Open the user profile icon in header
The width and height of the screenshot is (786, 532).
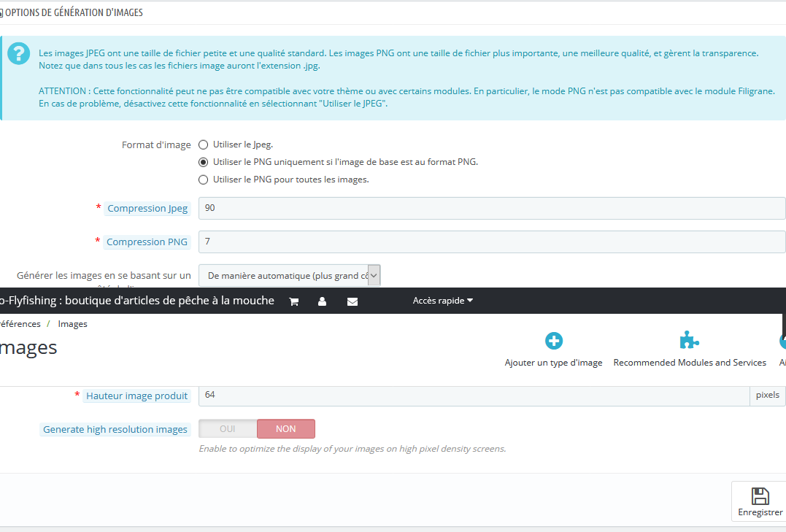pyautogui.click(x=323, y=301)
